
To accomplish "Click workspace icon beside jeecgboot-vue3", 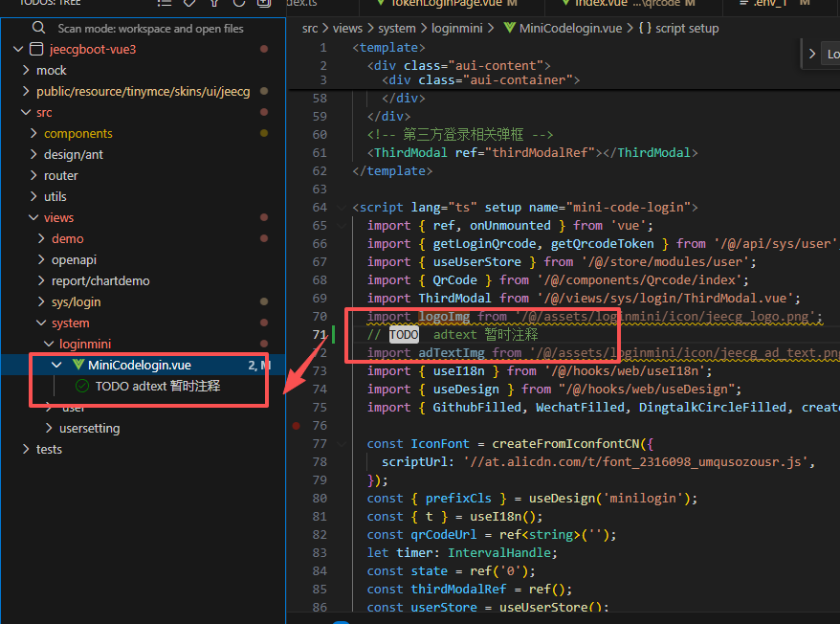I will 36,50.
